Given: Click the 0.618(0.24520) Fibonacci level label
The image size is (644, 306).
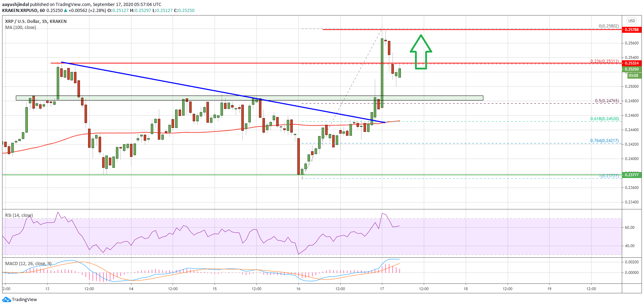Looking at the screenshot, I should [x=605, y=119].
